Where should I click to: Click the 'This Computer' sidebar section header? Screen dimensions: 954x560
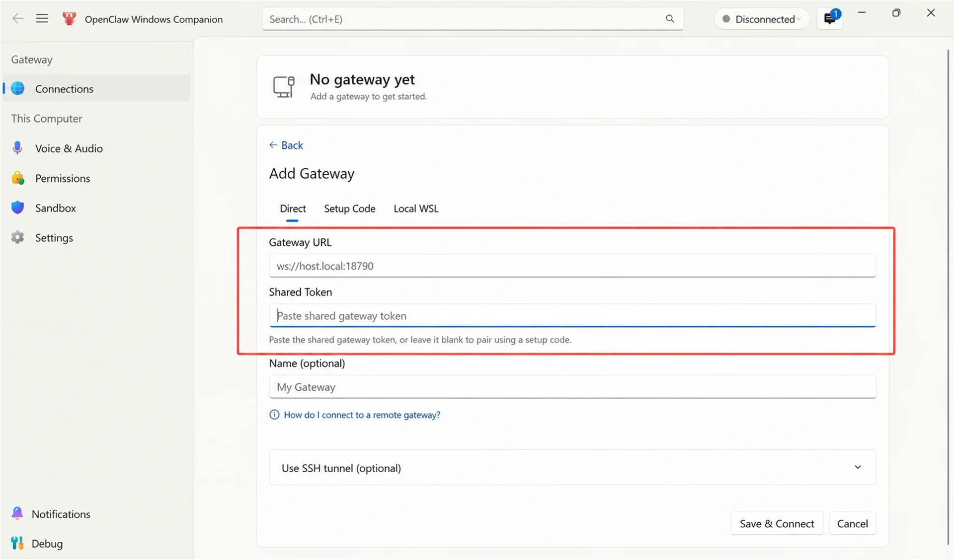pos(47,119)
